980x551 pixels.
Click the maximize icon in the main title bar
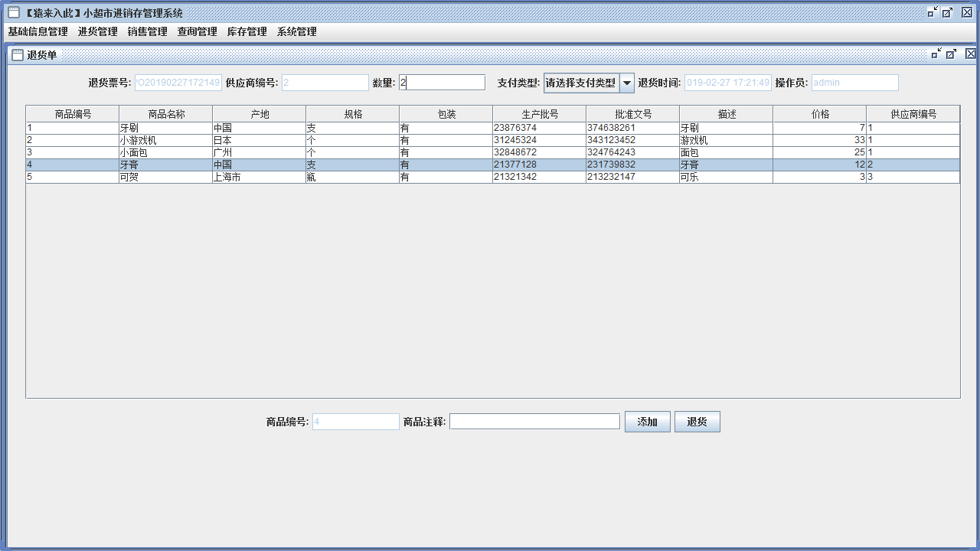point(948,12)
